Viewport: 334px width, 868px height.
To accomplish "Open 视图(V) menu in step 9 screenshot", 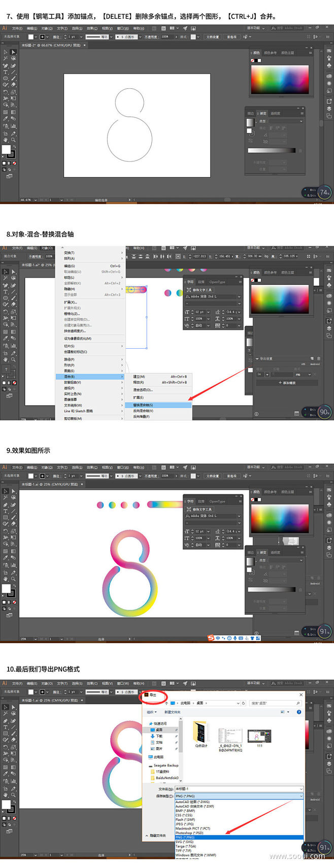I will tap(107, 468).
